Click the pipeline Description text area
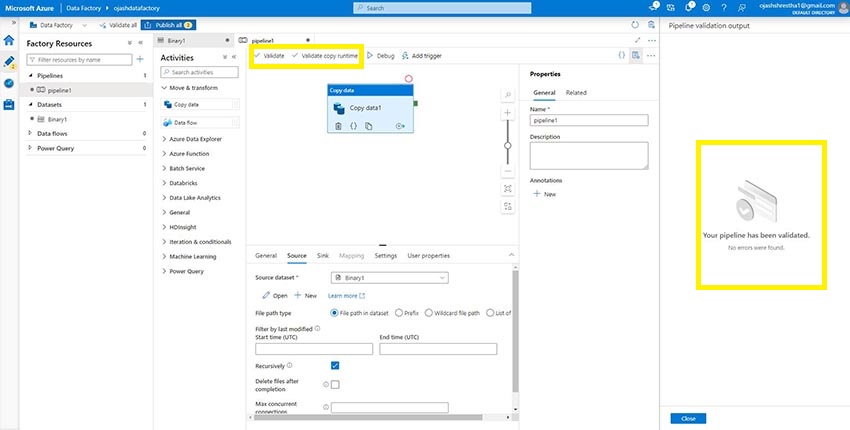The height and width of the screenshot is (430, 850). [589, 156]
